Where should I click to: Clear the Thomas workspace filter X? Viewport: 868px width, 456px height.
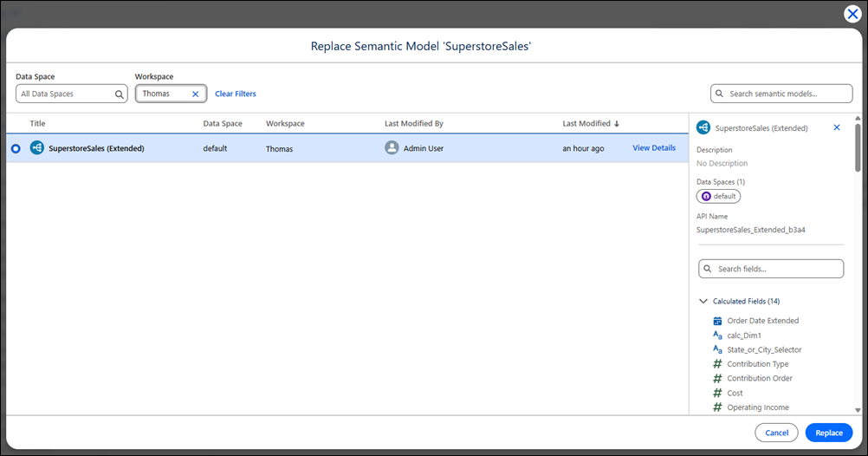(196, 94)
